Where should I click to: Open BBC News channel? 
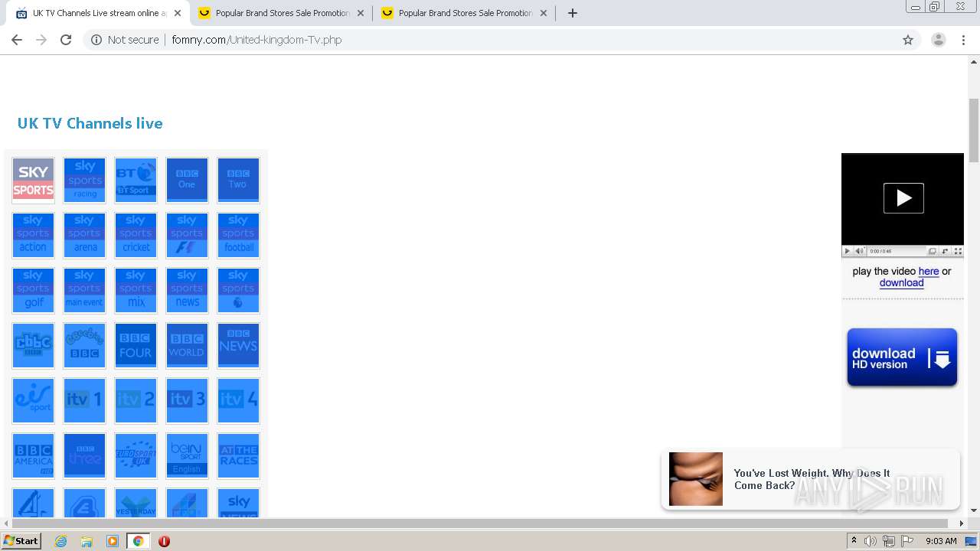(x=238, y=345)
